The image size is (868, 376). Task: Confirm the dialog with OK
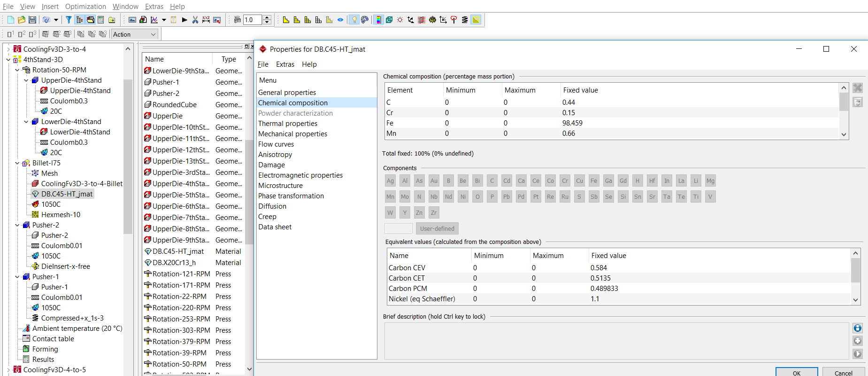[797, 372]
